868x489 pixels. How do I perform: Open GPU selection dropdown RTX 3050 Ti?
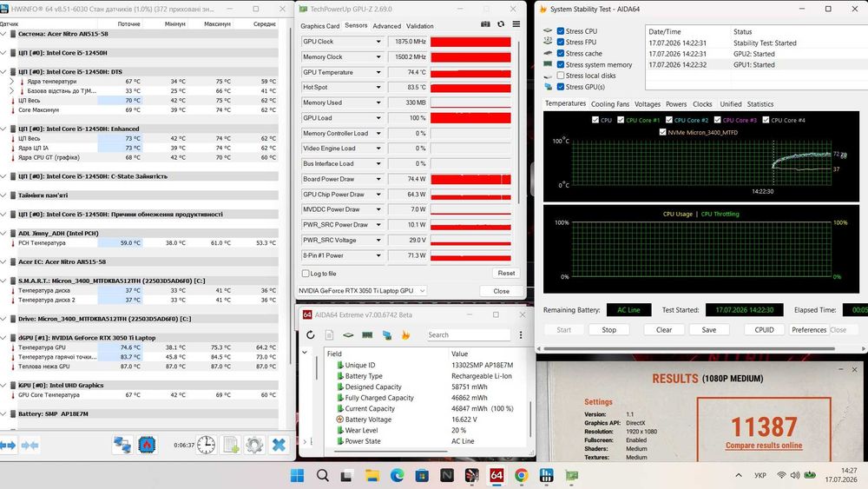click(x=361, y=291)
